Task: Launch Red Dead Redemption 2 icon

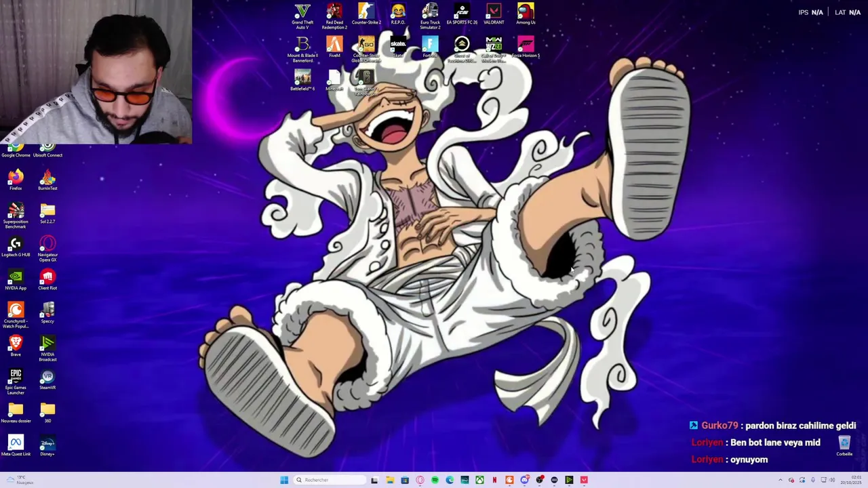Action: pos(334,16)
